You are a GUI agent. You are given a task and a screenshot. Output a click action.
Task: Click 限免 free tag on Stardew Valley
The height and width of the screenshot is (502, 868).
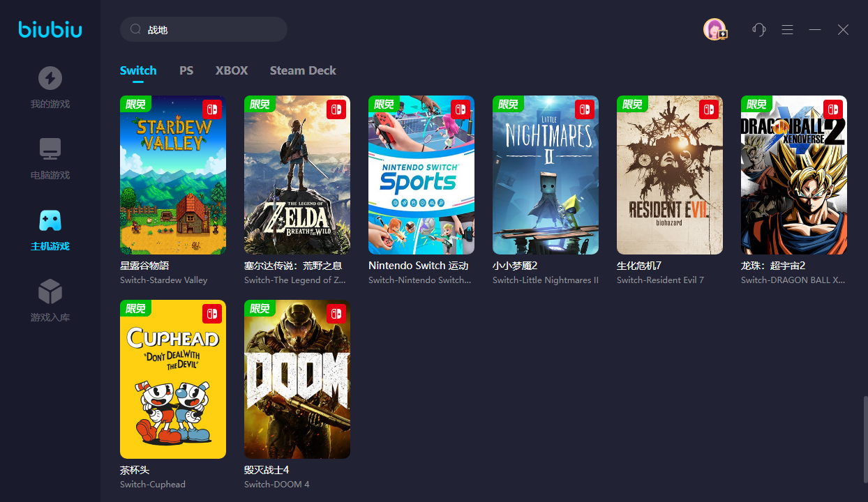point(135,104)
